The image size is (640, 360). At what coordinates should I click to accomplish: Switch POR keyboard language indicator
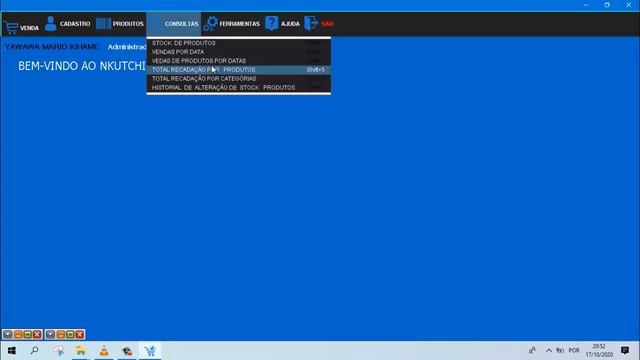574,350
